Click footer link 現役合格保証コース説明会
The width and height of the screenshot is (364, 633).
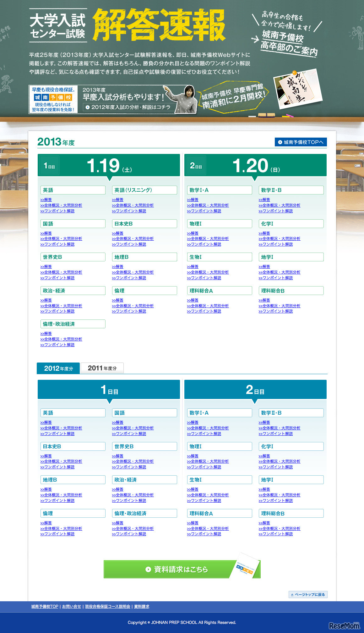coord(107,606)
